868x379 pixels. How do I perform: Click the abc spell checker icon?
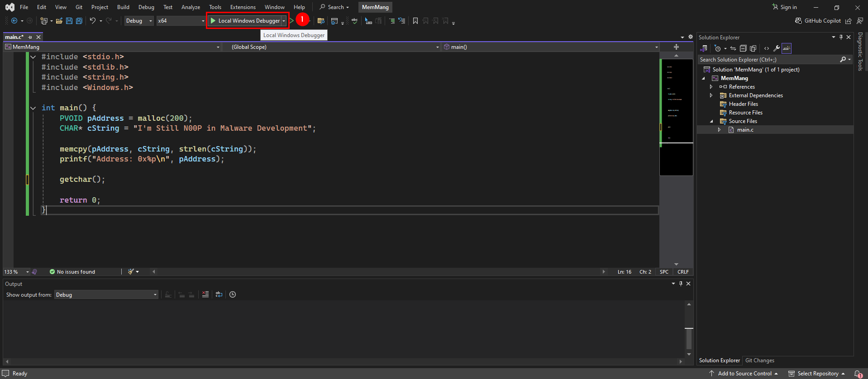pos(354,21)
